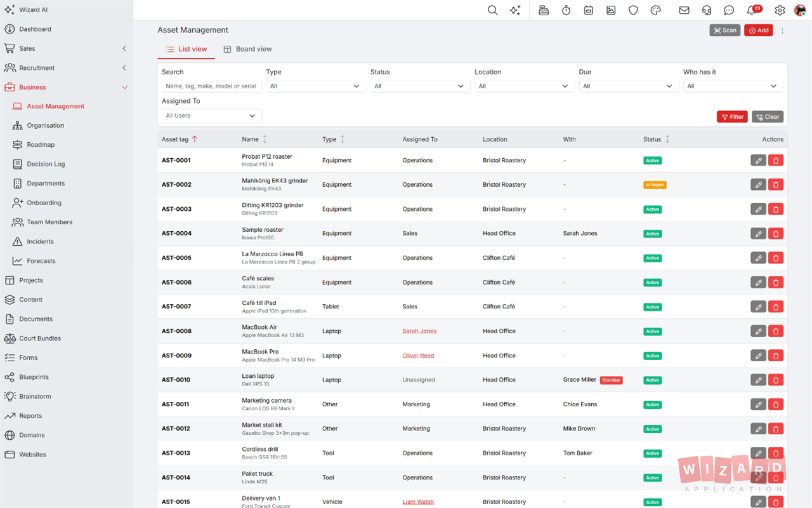The width and height of the screenshot is (812, 508).
Task: Switch to List view tab
Action: click(187, 49)
